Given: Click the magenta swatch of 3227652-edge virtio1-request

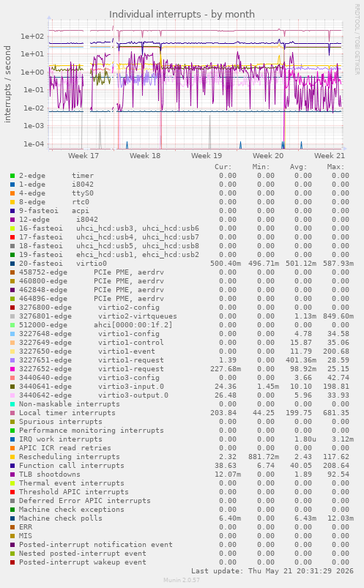Looking at the screenshot, I should pos(12,369).
